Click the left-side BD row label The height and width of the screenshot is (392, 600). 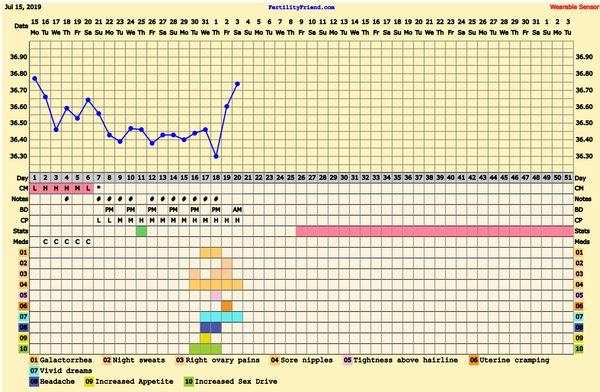pos(24,210)
